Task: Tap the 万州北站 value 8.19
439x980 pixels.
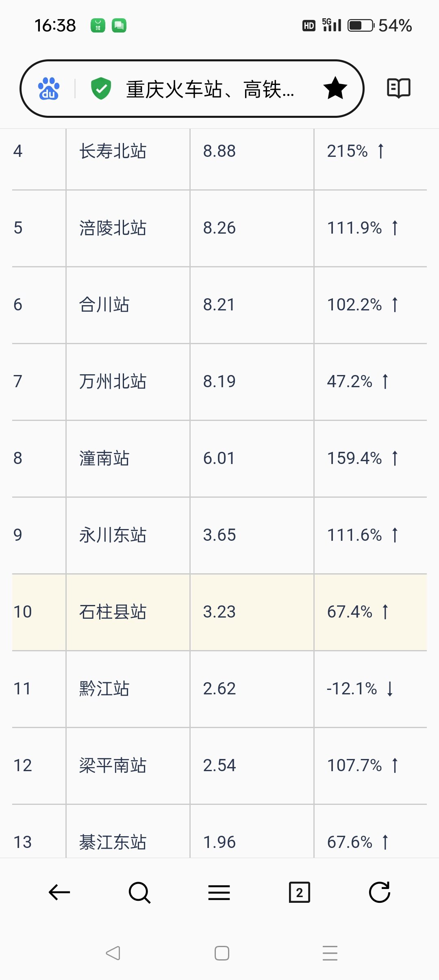Action: click(x=219, y=382)
